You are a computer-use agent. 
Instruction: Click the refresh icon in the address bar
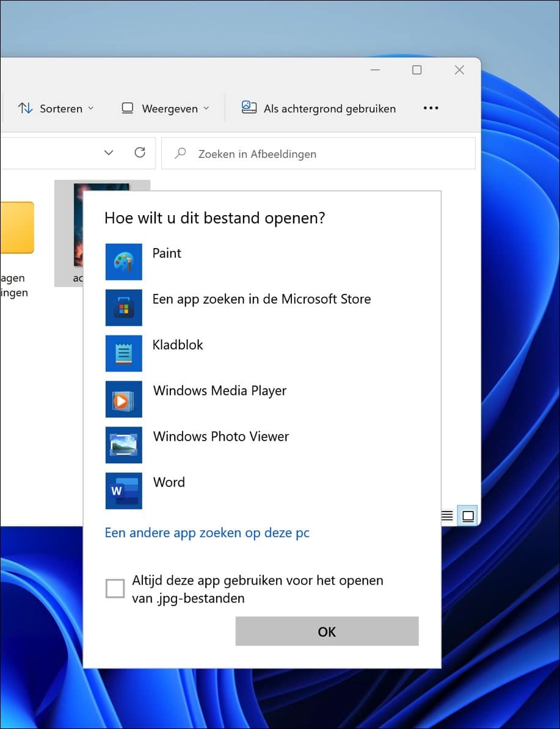139,153
